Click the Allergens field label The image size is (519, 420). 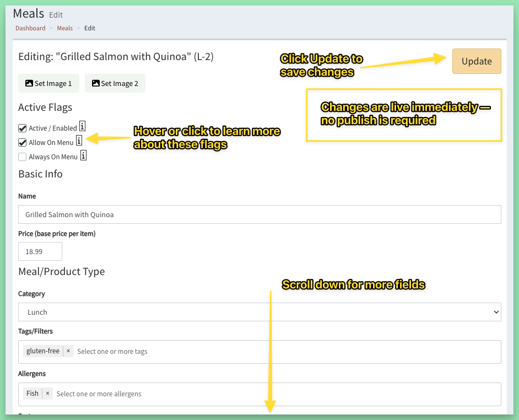[32, 374]
